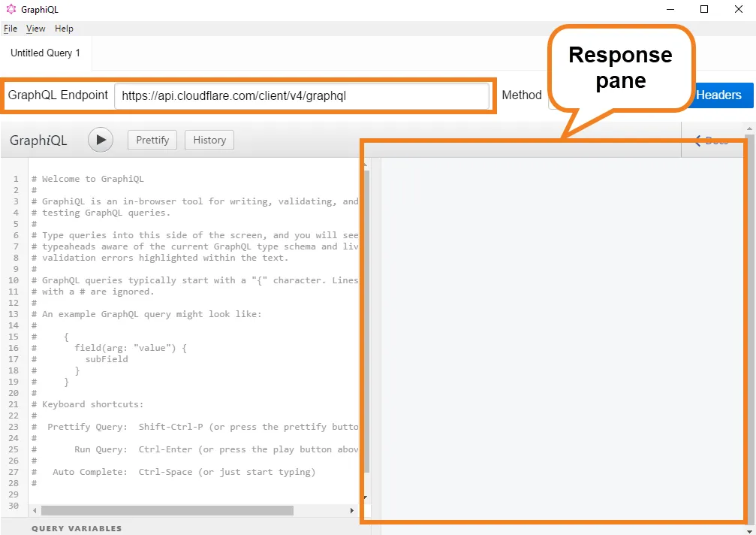Open the File menu

[11, 29]
